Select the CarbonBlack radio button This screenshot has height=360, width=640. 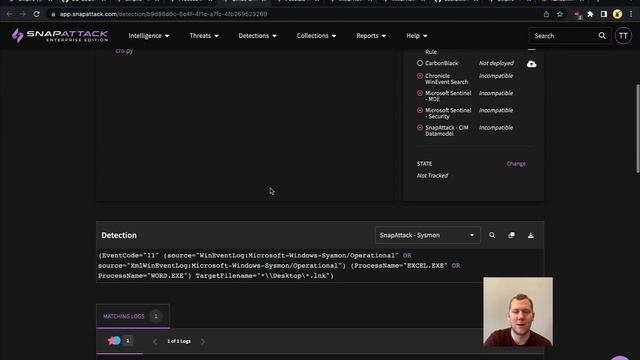pyautogui.click(x=420, y=63)
